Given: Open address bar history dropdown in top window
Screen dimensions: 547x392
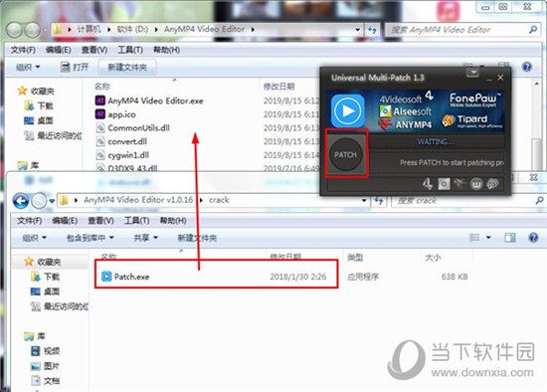Looking at the screenshot, I should pos(358,30).
